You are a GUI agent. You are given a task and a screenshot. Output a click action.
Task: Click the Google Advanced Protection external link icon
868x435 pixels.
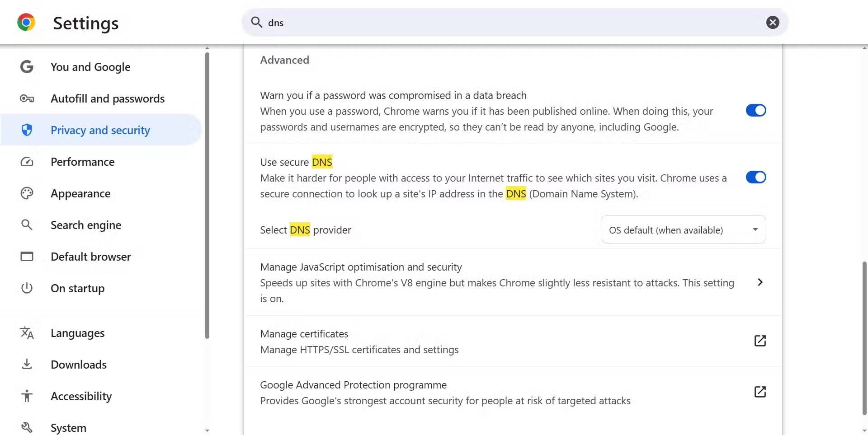(760, 392)
